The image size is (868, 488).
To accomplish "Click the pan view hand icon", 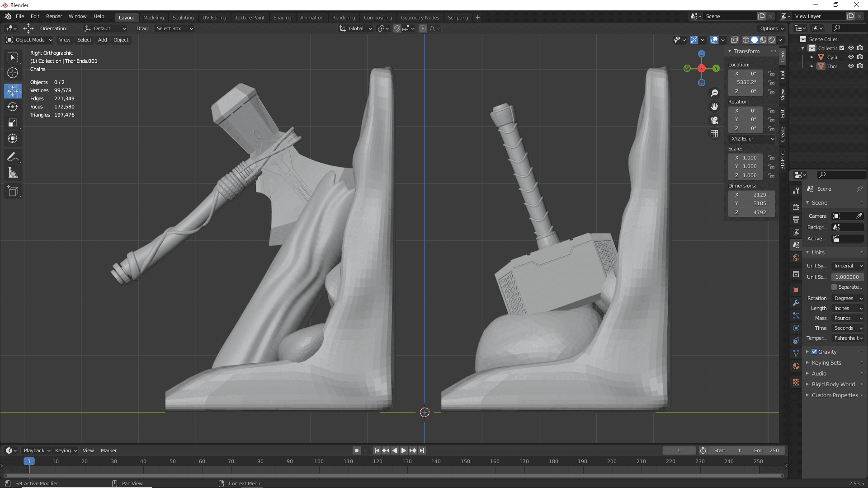I will point(714,107).
